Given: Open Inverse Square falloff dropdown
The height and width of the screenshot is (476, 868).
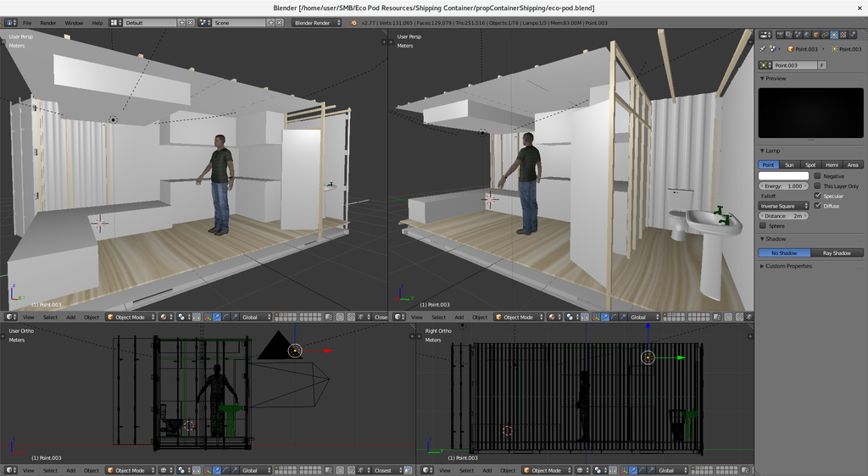Looking at the screenshot, I should tap(784, 206).
